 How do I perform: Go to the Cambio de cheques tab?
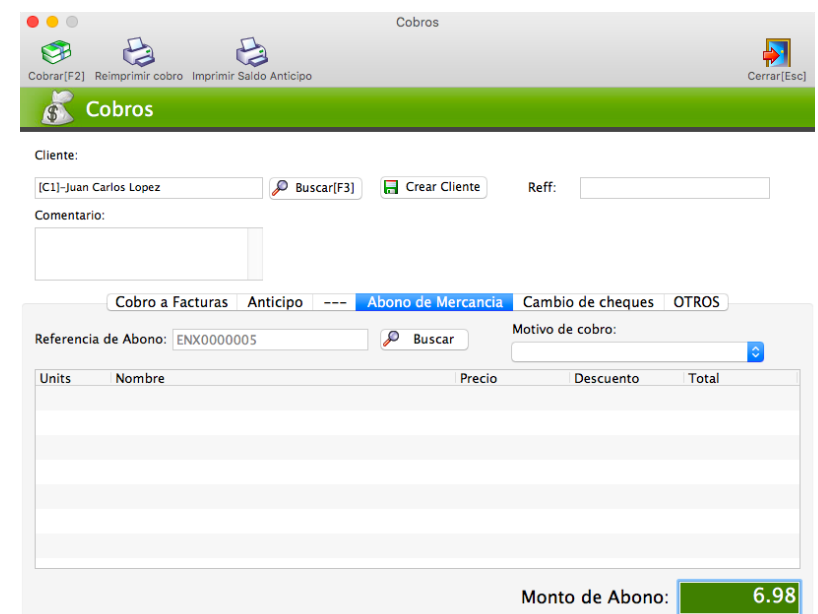[x=588, y=302]
